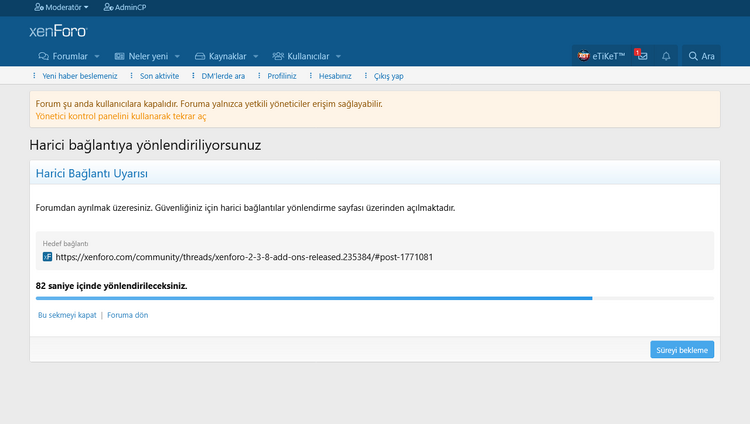Expand the Kullanıcılar dropdown arrow
This screenshot has height=424, width=750.
tap(338, 56)
